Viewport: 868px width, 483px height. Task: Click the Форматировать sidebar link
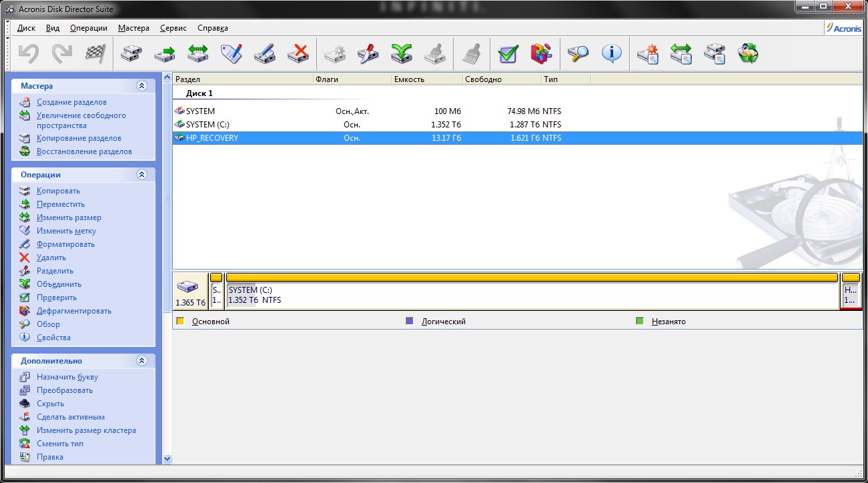tap(65, 244)
